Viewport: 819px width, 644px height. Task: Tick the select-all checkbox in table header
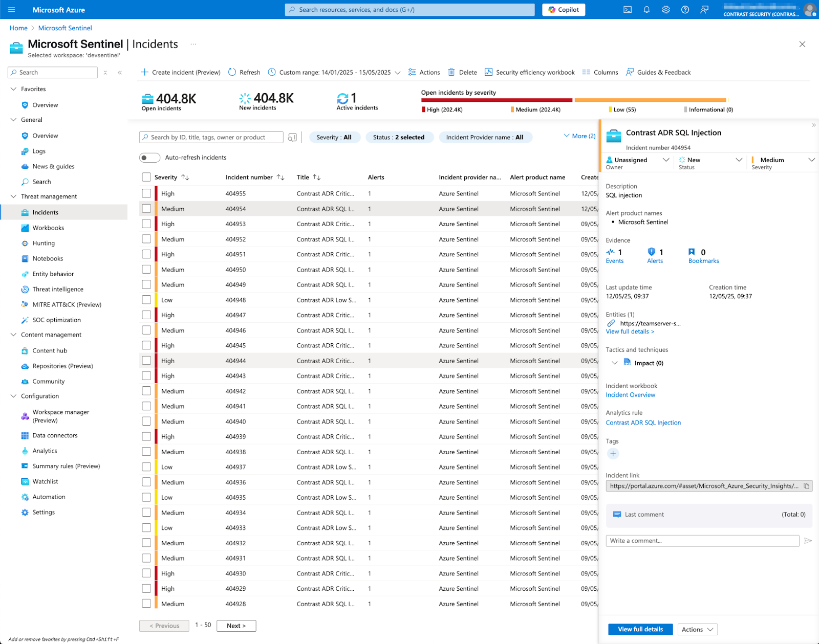pyautogui.click(x=146, y=177)
